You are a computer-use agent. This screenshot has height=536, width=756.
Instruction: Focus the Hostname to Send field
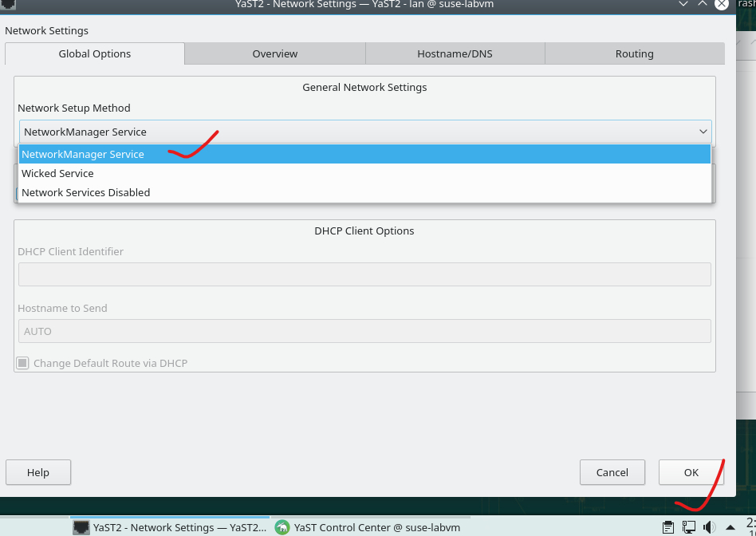pos(364,331)
